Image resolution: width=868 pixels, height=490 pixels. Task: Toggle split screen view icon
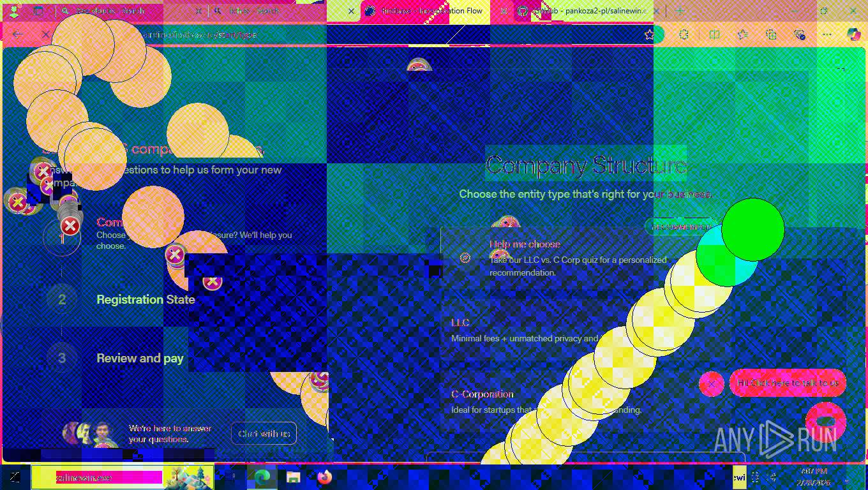point(714,34)
